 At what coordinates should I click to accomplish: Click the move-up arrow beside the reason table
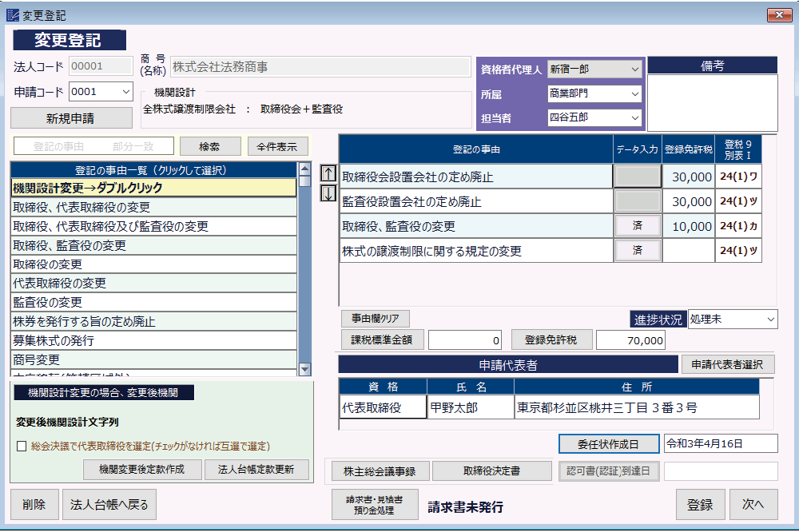[x=328, y=173]
